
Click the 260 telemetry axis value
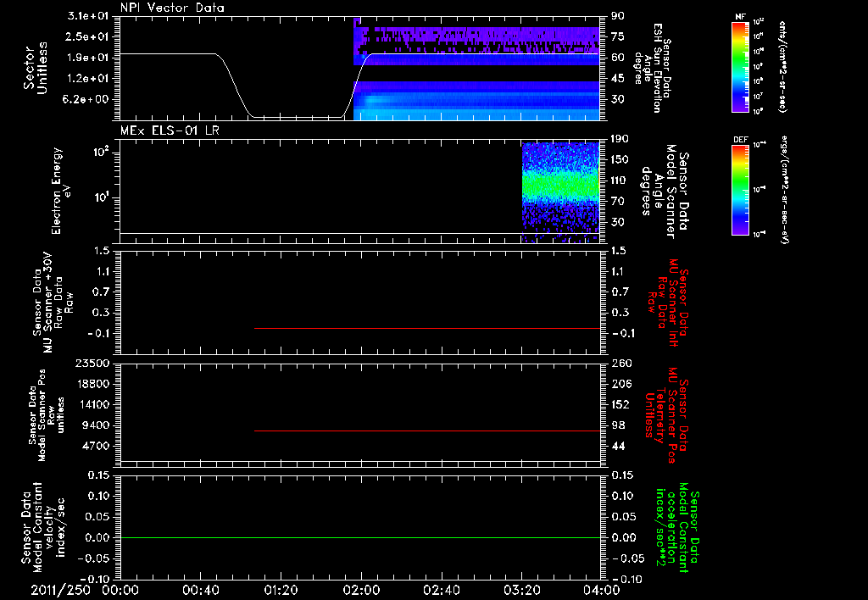(621, 364)
